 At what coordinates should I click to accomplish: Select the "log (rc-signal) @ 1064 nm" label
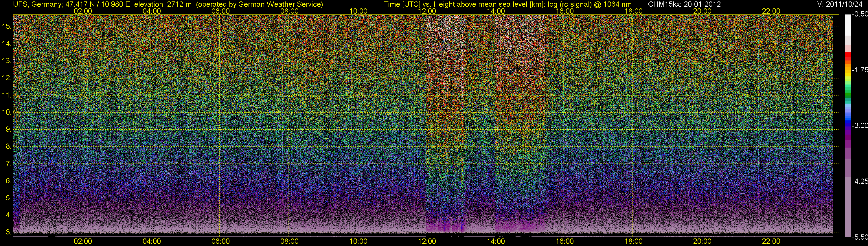(590, 4)
